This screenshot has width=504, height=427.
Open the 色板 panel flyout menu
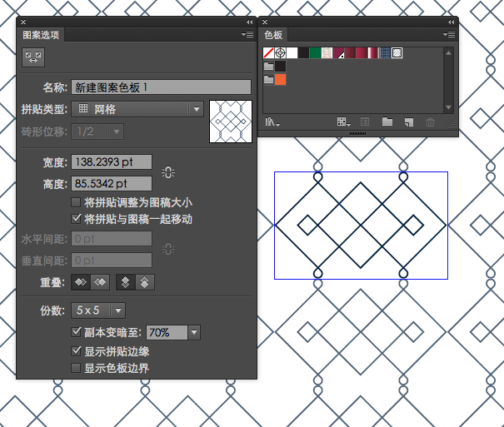coord(449,34)
